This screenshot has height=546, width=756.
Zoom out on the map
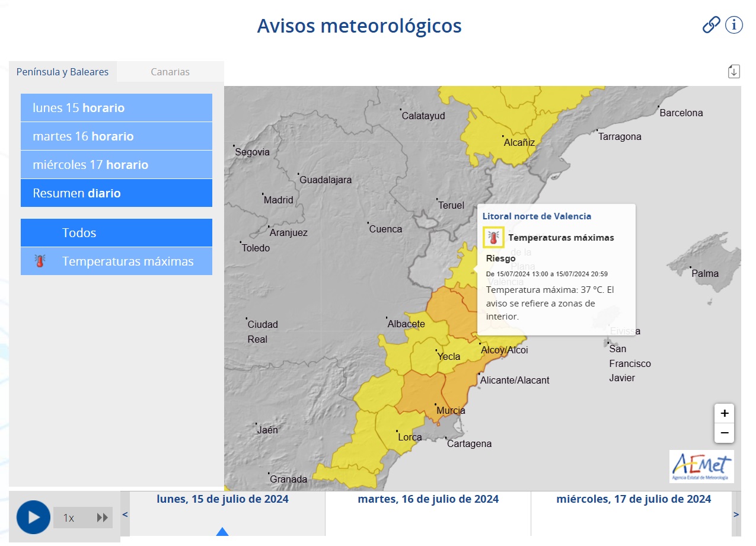(724, 433)
